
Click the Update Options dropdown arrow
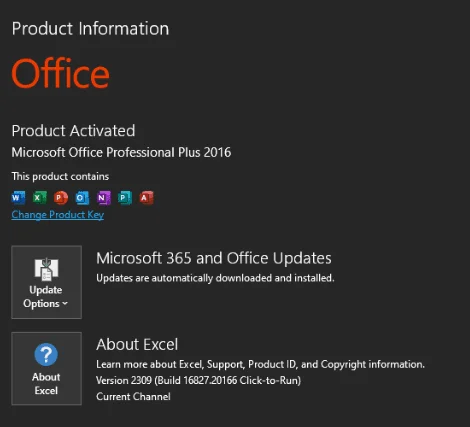click(65, 303)
